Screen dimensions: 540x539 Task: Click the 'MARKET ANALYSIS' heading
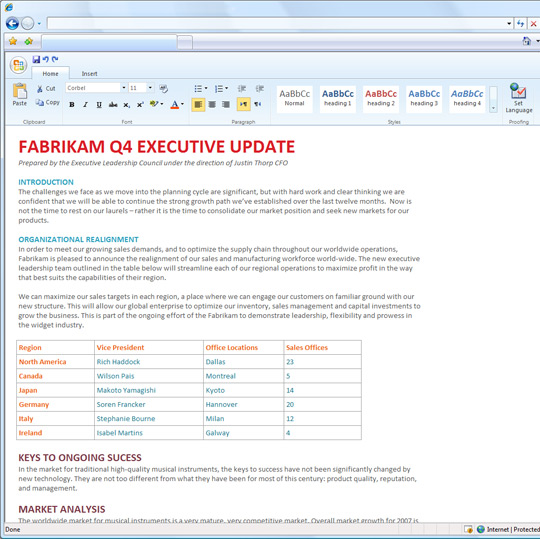click(62, 509)
